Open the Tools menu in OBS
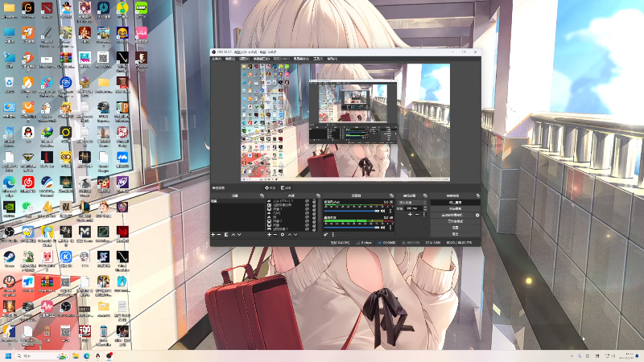The width and height of the screenshot is (644, 362). [x=318, y=59]
